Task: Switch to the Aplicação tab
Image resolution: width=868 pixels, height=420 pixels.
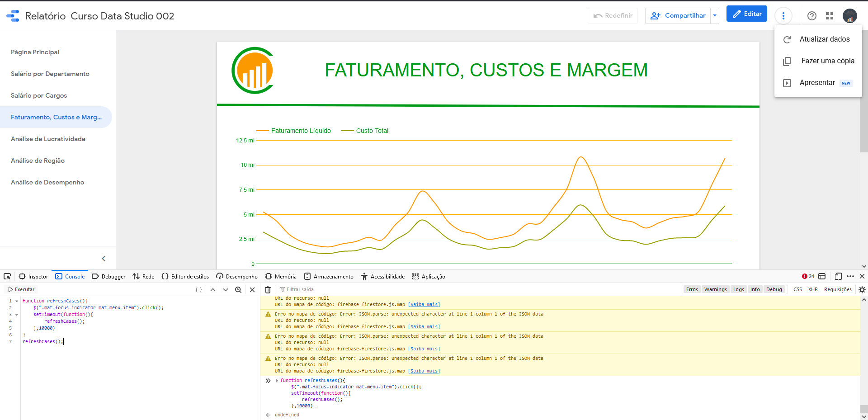Action: [429, 276]
